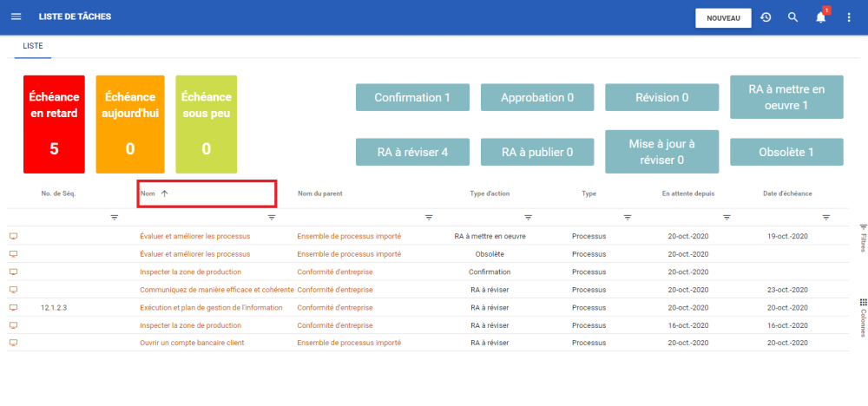The image size is (868, 406).
Task: Click the due date 19-oct.-2020
Action: tap(788, 236)
